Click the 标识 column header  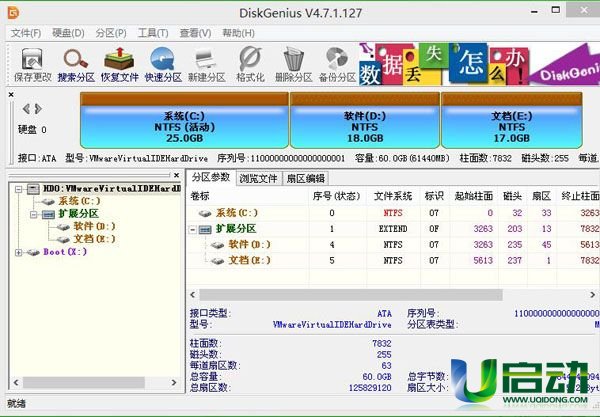434,196
